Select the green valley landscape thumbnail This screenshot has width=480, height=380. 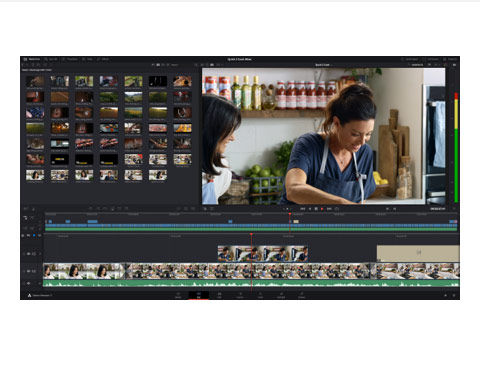133,97
